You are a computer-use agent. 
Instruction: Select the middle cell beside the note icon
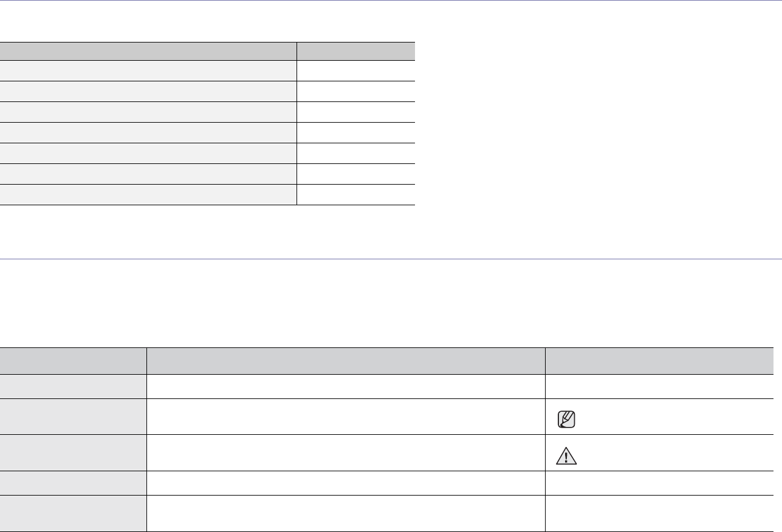click(346, 417)
